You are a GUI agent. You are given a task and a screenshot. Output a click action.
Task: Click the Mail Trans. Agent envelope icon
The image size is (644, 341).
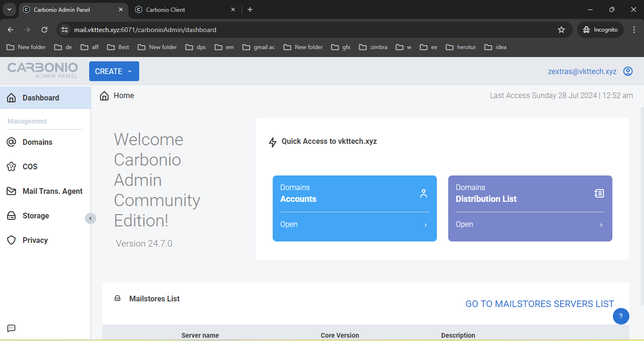pos(12,191)
